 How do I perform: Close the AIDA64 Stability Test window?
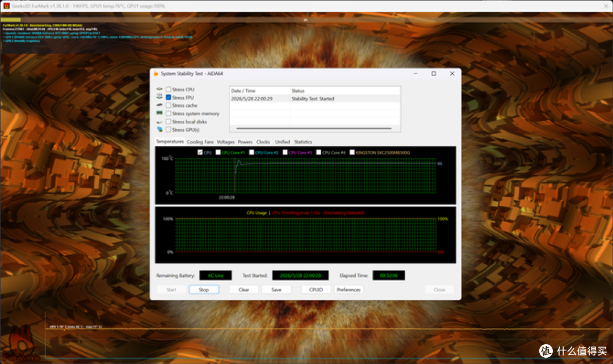coord(452,74)
